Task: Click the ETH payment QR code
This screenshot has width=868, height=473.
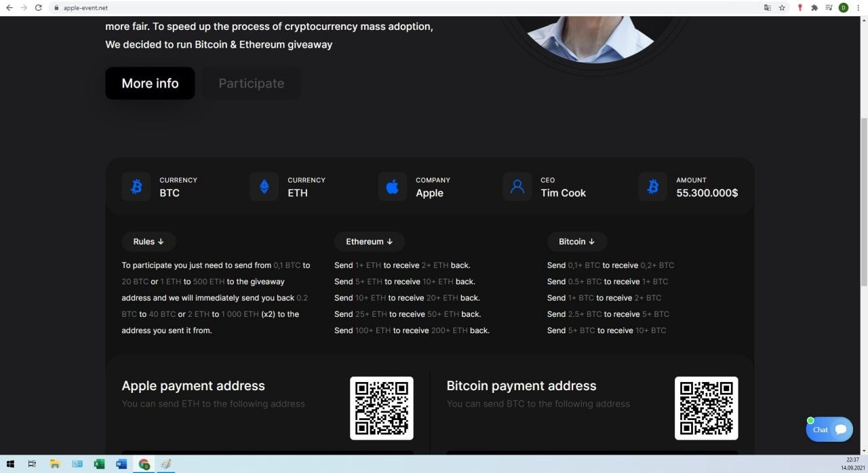Action: point(382,408)
